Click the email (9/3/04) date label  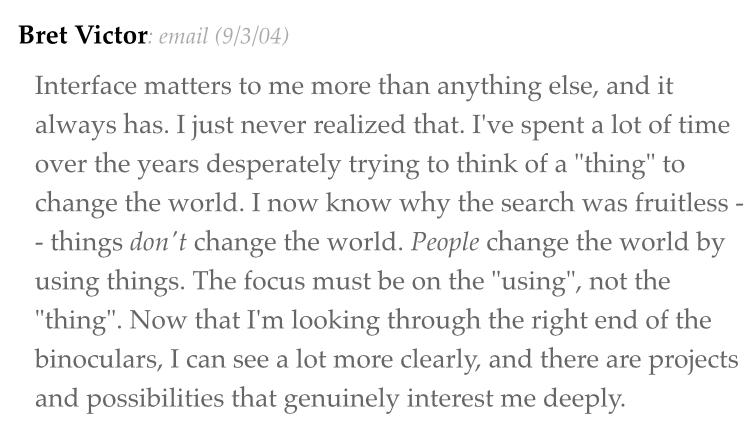[223, 36]
